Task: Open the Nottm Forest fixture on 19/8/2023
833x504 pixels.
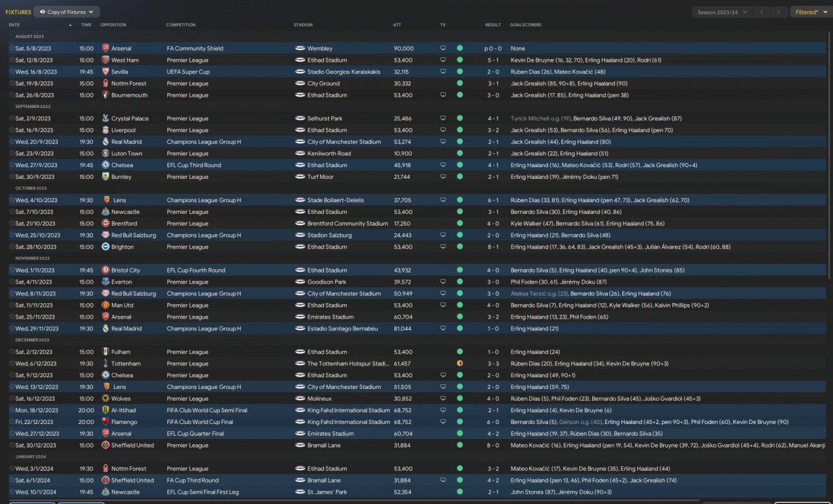Action: [416, 83]
